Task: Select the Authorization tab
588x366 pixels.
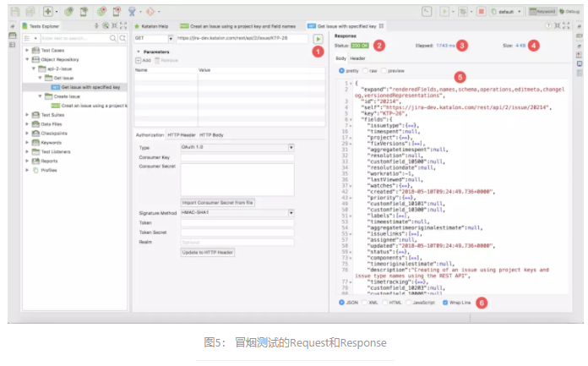Action: (x=150, y=134)
